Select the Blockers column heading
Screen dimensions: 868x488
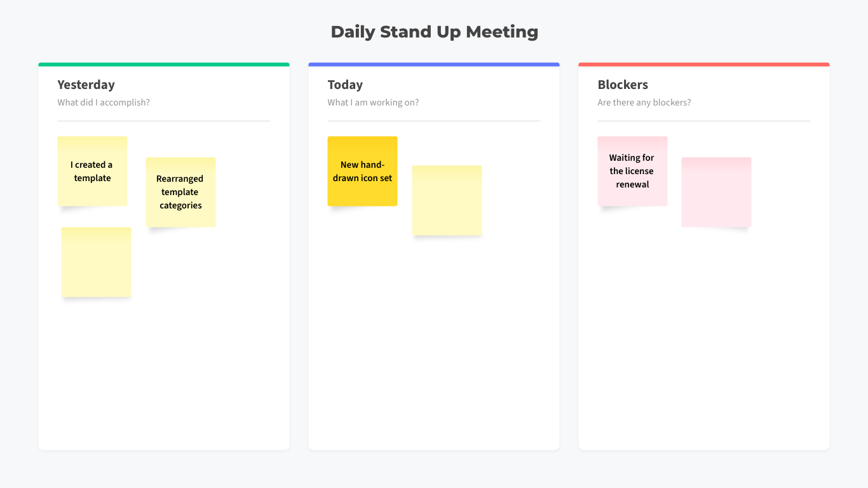pyautogui.click(x=623, y=85)
